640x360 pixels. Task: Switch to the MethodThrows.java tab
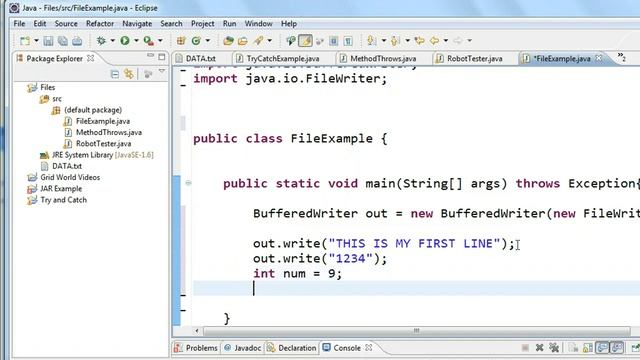coord(383,59)
